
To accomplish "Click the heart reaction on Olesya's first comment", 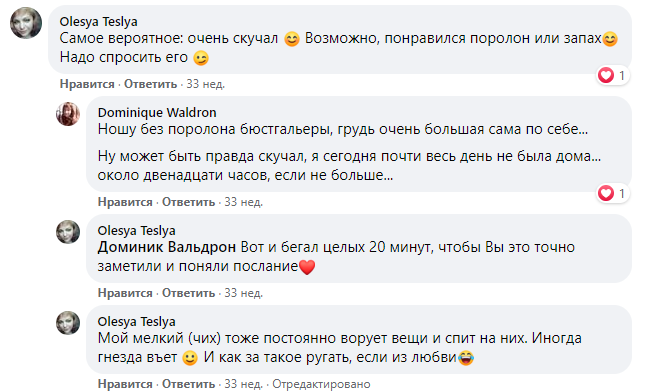I will 613,75.
